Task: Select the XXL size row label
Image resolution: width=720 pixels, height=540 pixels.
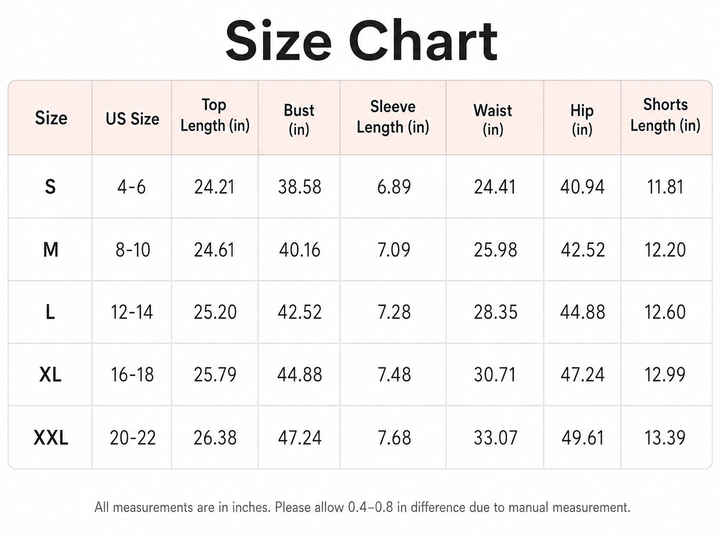Action: tap(51, 438)
